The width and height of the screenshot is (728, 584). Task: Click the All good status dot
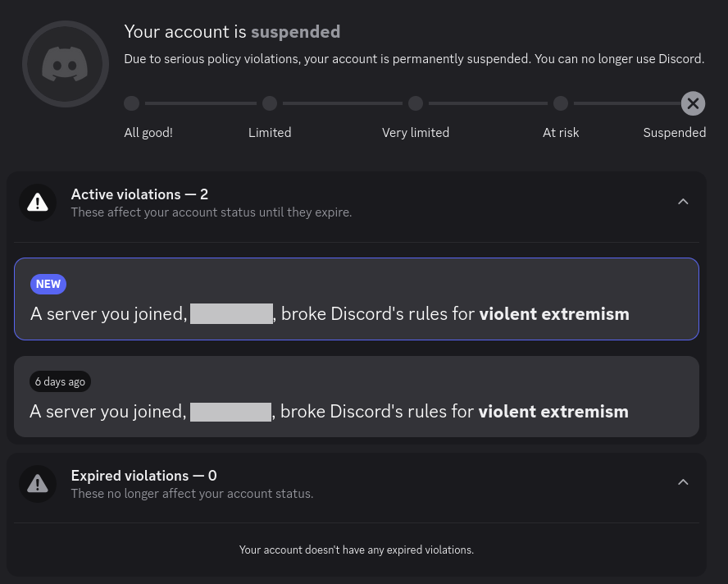(131, 103)
